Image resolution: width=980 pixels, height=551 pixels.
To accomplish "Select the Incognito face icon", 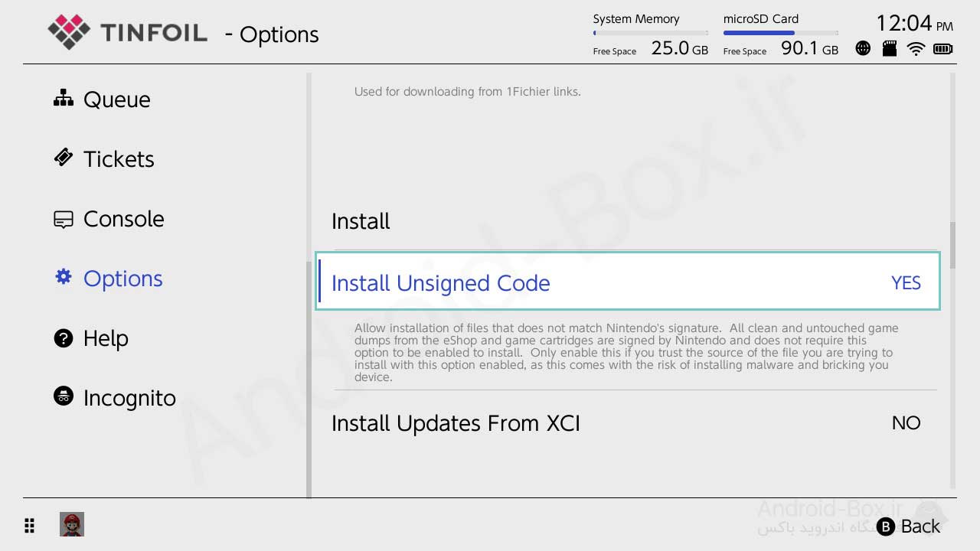I will [63, 396].
